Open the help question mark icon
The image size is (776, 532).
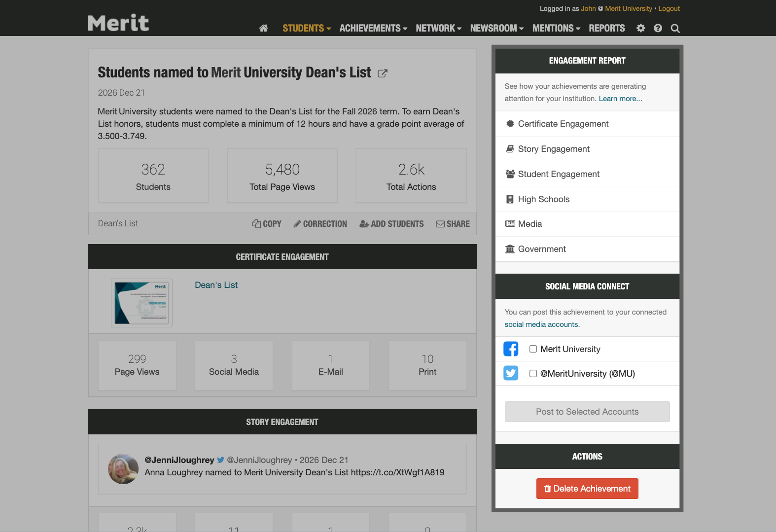[x=658, y=28]
